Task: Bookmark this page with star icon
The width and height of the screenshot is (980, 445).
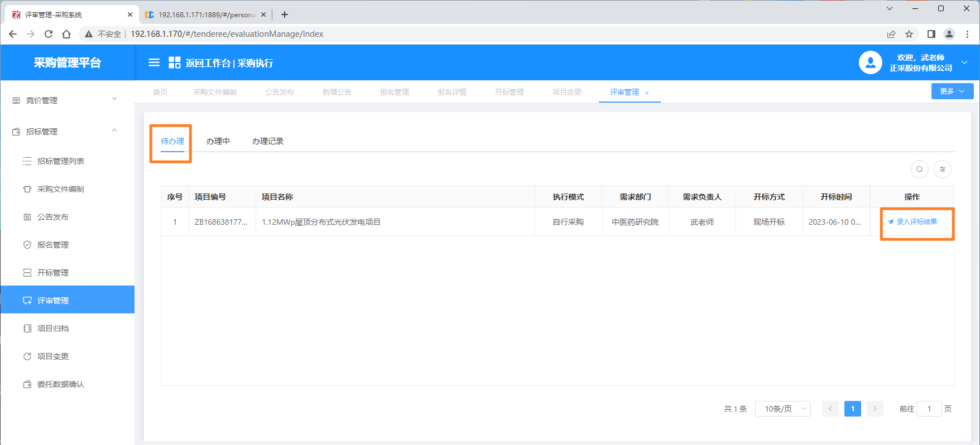Action: click(909, 34)
